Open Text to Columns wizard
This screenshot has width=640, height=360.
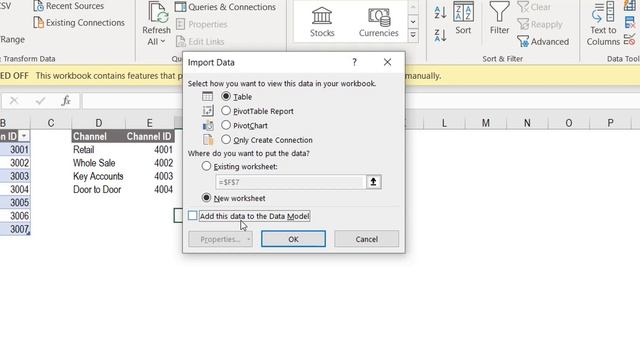[603, 24]
